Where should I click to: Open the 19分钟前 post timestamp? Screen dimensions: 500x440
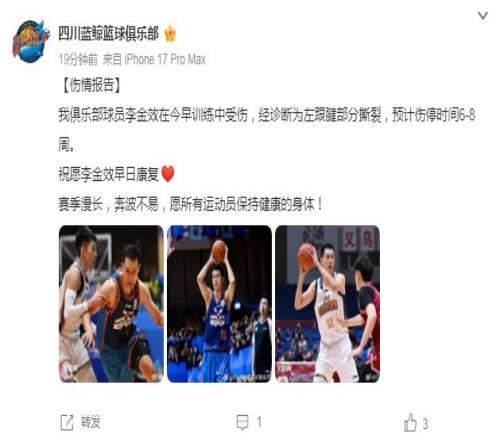pyautogui.click(x=78, y=60)
